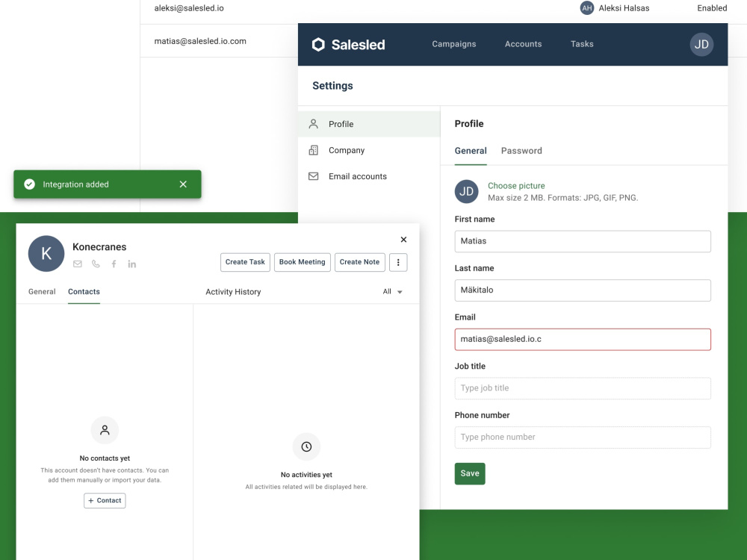This screenshot has width=747, height=560.
Task: Click the Activity History heading
Action: (233, 292)
